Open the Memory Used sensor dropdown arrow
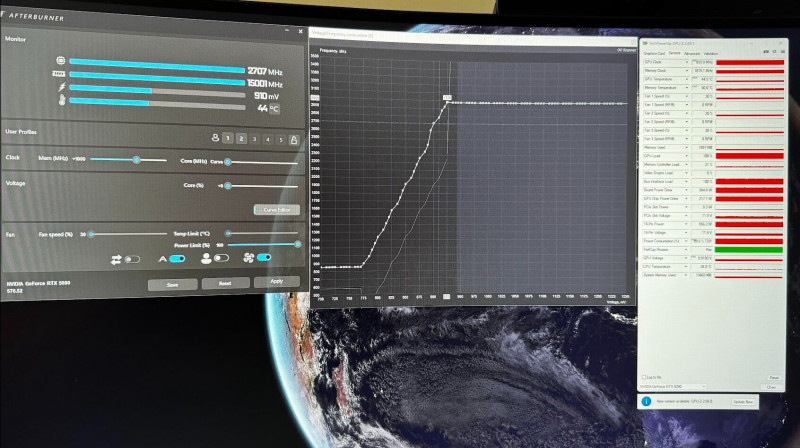This screenshot has height=448, width=800. coord(687,147)
